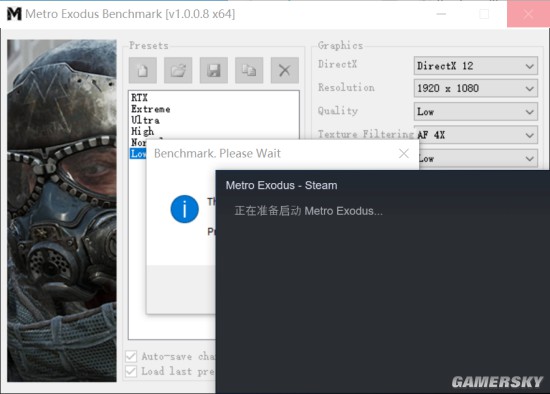Viewport: 550px width, 394px height.
Task: Choose the Ultra preset
Action: 145,120
